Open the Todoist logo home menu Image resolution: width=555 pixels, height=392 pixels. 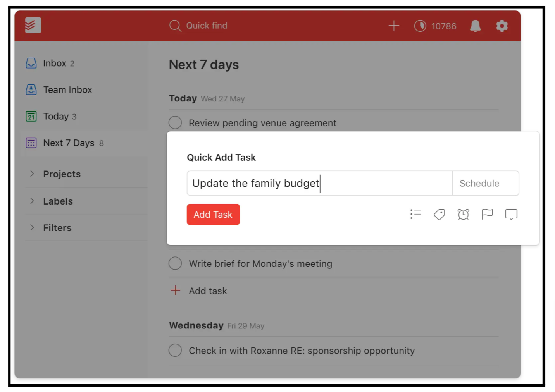(33, 25)
